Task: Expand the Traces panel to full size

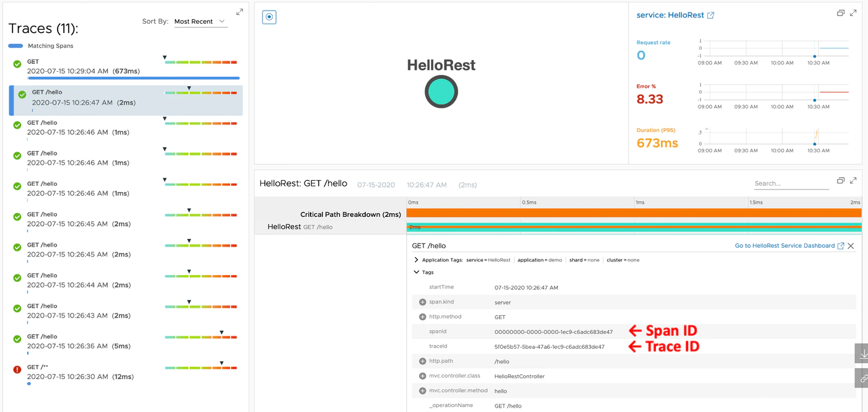Action: (240, 12)
